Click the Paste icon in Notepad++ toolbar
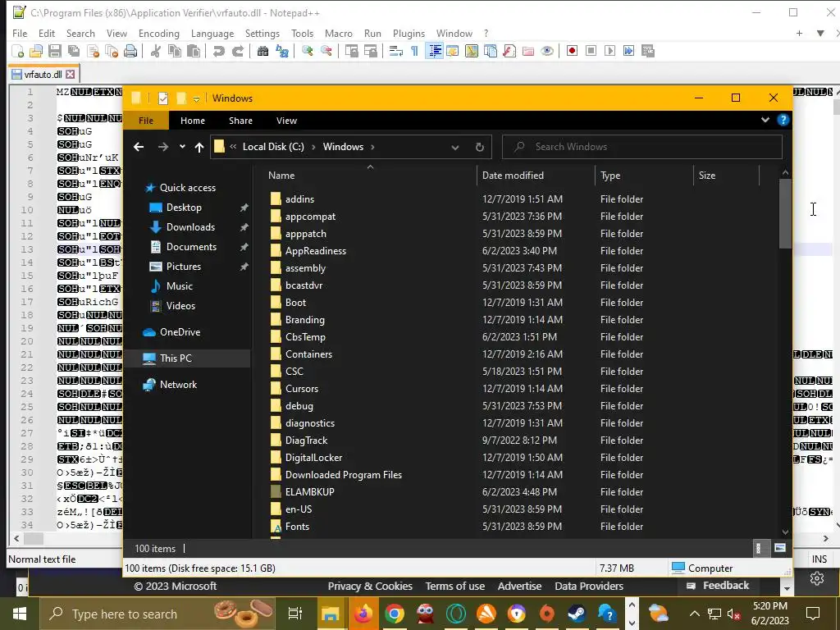Viewport: 840px width, 630px height. pyautogui.click(x=194, y=51)
